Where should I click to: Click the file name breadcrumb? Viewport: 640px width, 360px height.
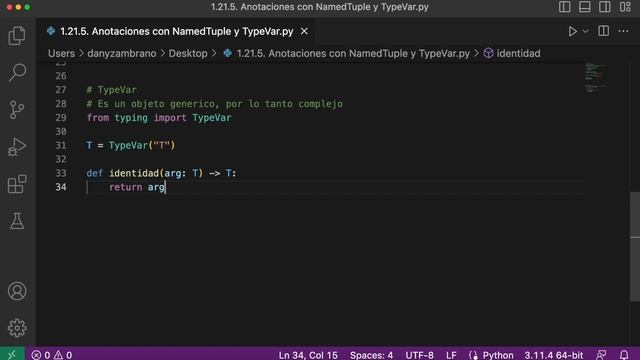[353, 53]
